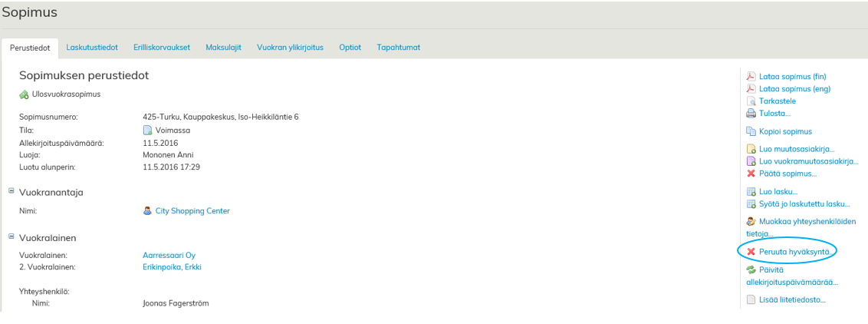Open tenant Aarressaari Oy link
Viewport: 868px width, 324px height.
pos(169,255)
